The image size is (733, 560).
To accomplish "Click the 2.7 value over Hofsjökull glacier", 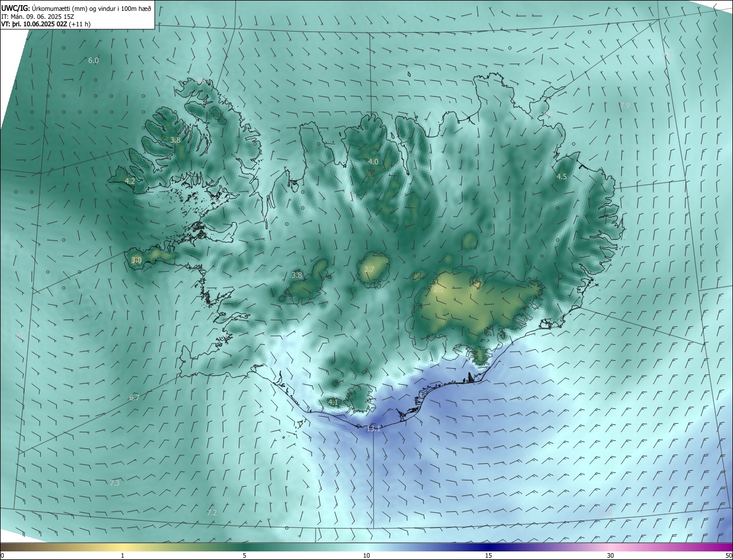I will [369, 269].
